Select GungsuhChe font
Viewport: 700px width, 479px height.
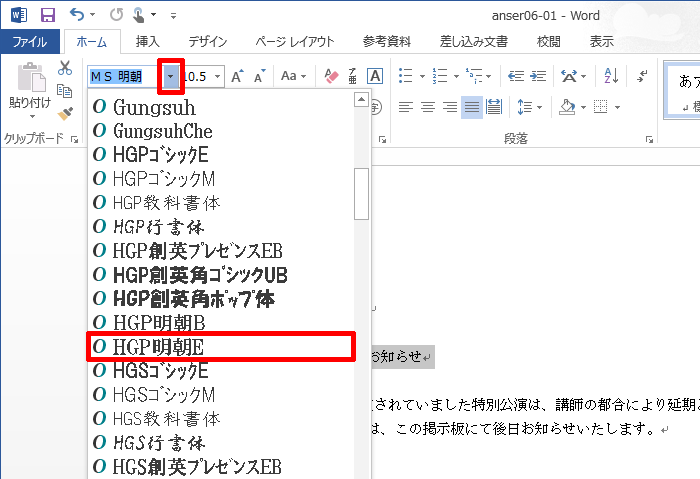[222, 131]
